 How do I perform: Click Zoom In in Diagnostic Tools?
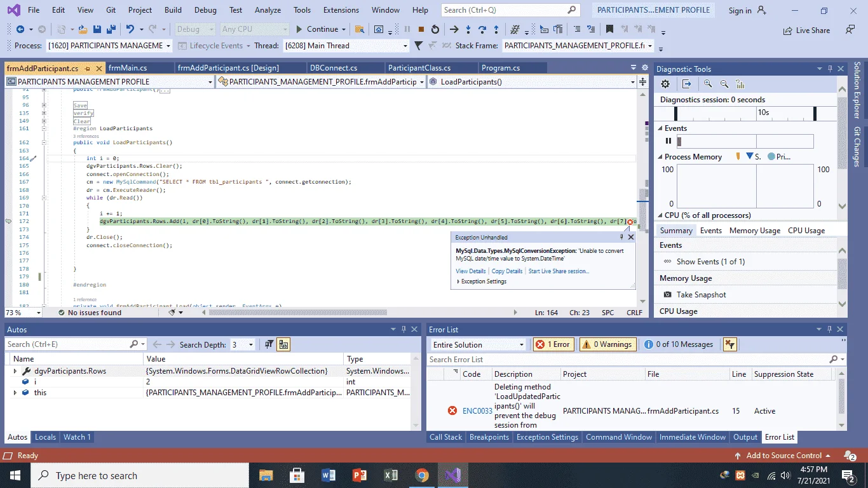708,84
